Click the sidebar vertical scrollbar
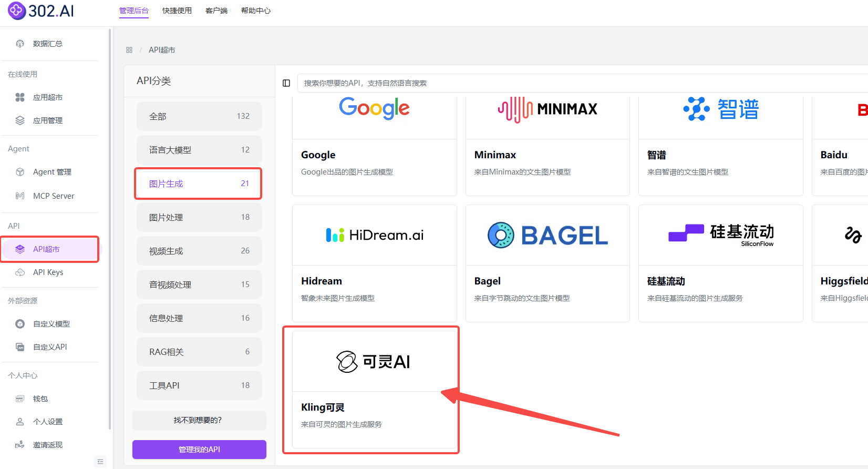 110,229
